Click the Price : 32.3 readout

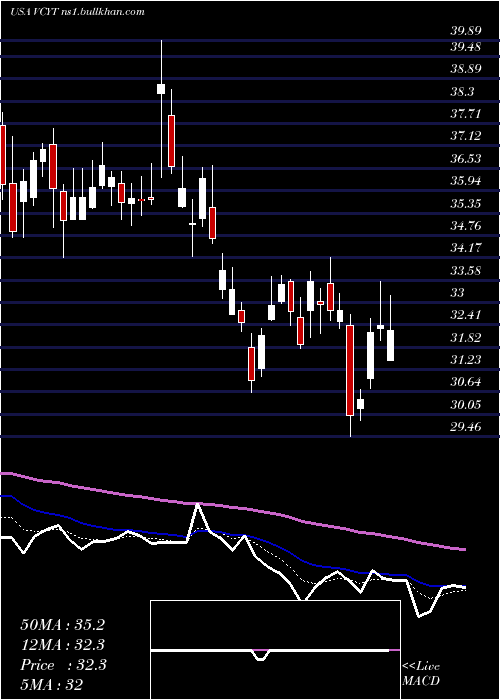tap(63, 665)
